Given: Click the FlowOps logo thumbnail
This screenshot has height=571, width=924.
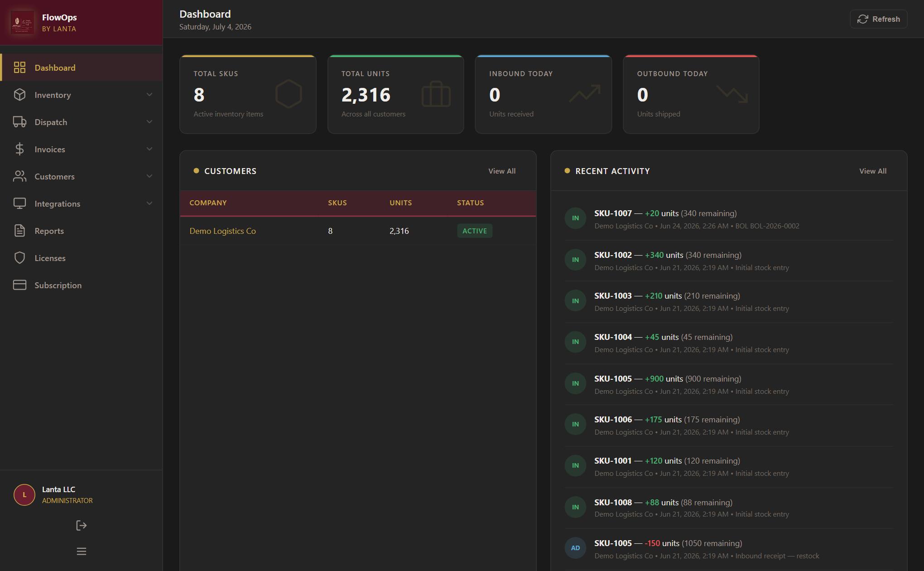Looking at the screenshot, I should pyautogui.click(x=23, y=22).
